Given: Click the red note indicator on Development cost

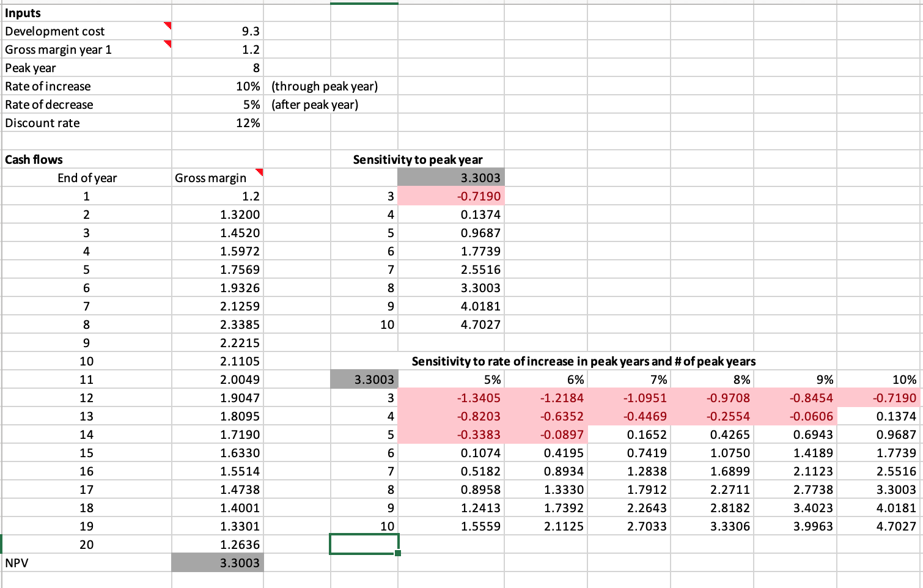Looking at the screenshot, I should click(167, 27).
